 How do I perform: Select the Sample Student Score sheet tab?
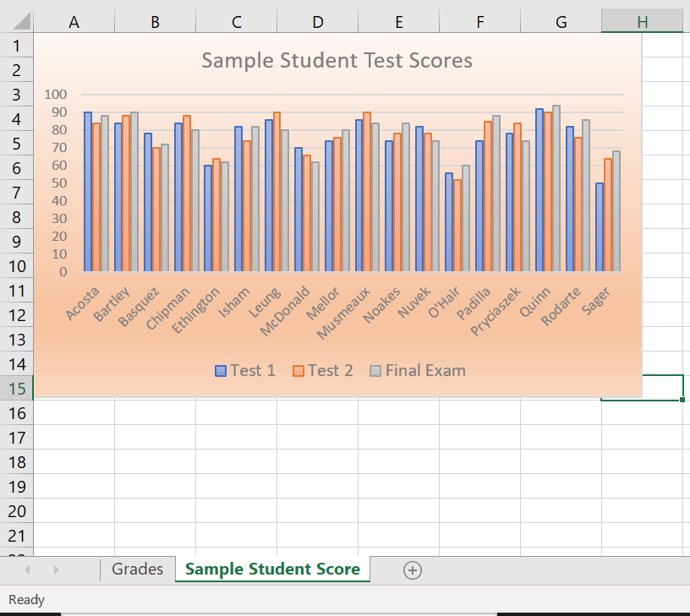point(272,569)
